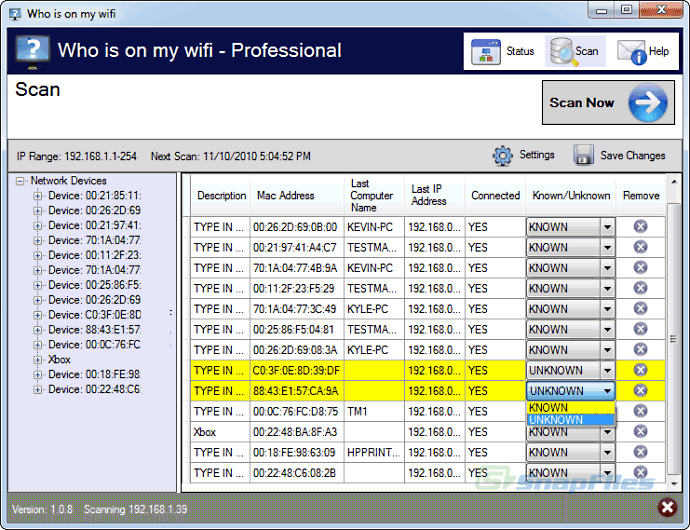
Task: Remove device 00:26:2D:69:0B:00
Action: click(x=640, y=227)
